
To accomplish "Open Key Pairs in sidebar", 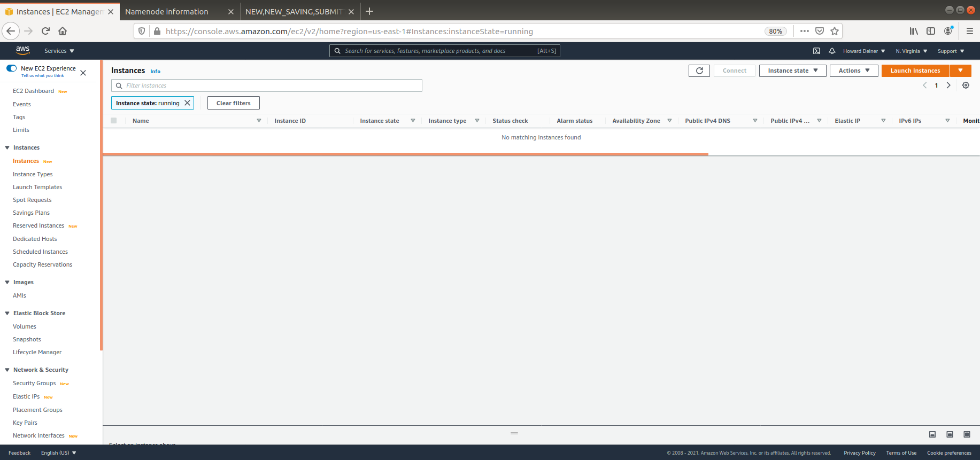I will pyautogui.click(x=25, y=423).
